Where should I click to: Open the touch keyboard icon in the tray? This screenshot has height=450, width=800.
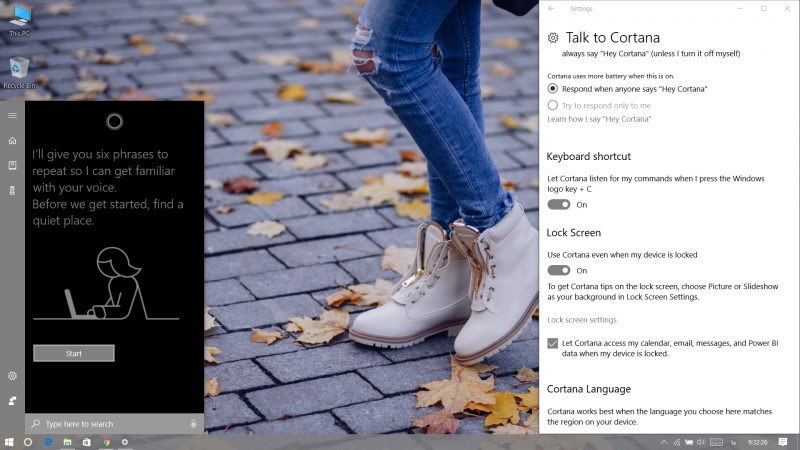(x=716, y=442)
